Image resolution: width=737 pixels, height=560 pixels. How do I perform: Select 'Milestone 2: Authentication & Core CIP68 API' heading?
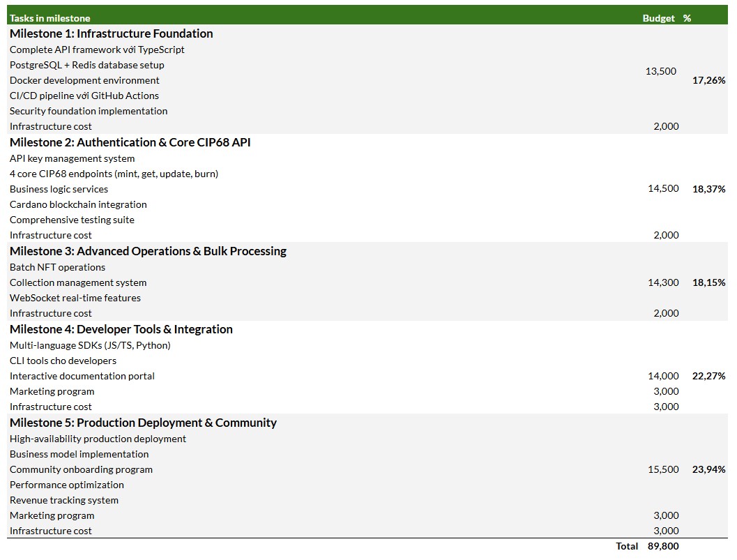[130, 142]
